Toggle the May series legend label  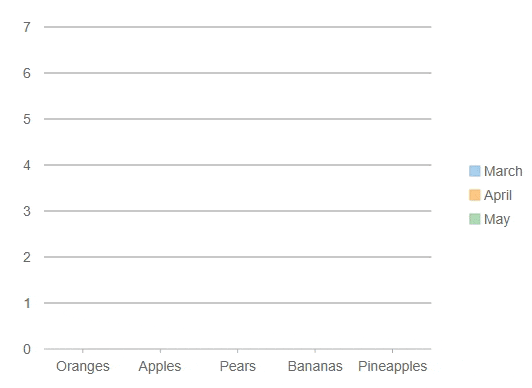[497, 220]
